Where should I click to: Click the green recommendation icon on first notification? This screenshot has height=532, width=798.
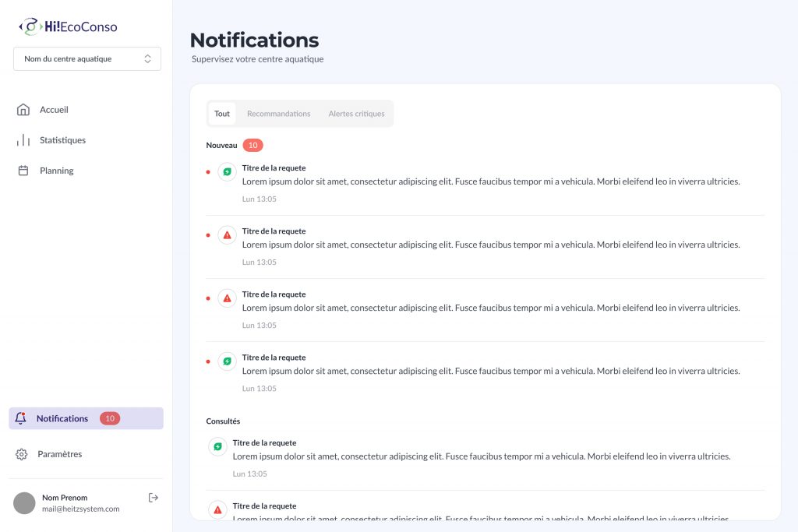click(x=227, y=171)
